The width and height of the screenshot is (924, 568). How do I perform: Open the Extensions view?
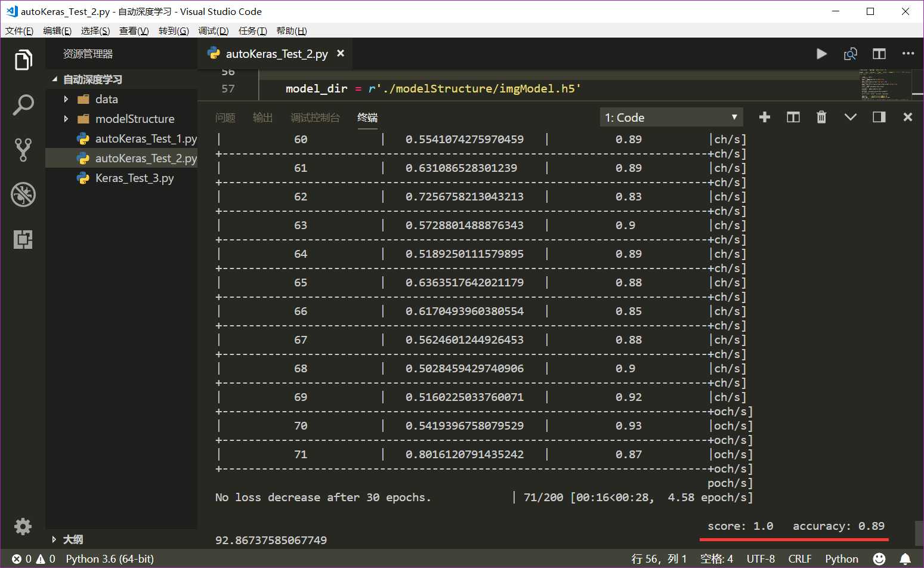(x=23, y=239)
